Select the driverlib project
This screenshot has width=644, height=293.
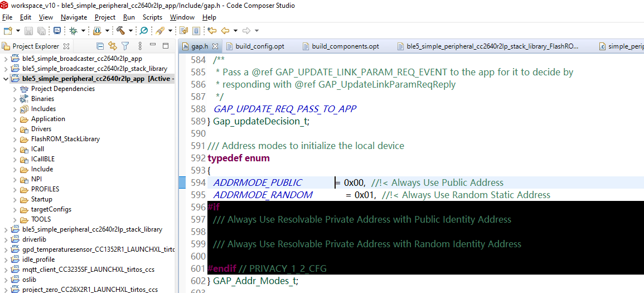pyautogui.click(x=35, y=239)
